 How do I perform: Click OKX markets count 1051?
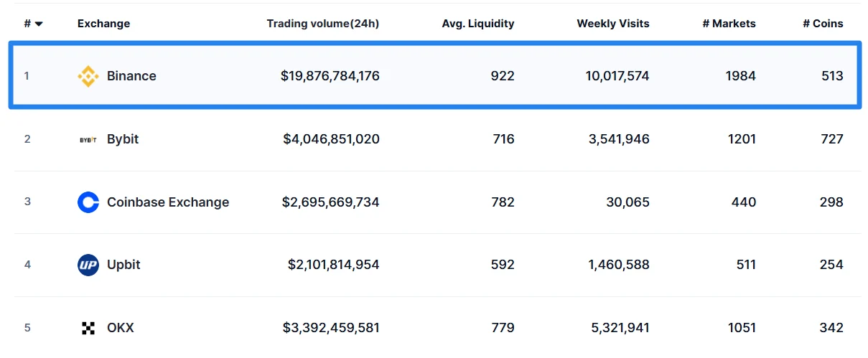(x=742, y=328)
